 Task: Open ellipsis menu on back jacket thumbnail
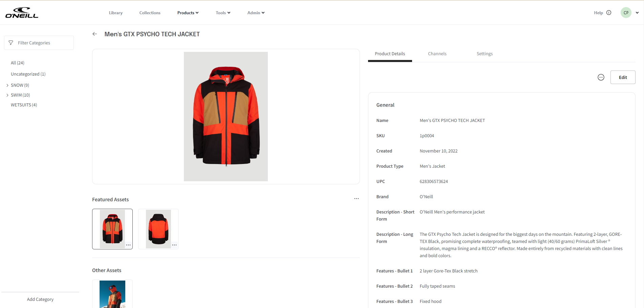click(x=174, y=245)
